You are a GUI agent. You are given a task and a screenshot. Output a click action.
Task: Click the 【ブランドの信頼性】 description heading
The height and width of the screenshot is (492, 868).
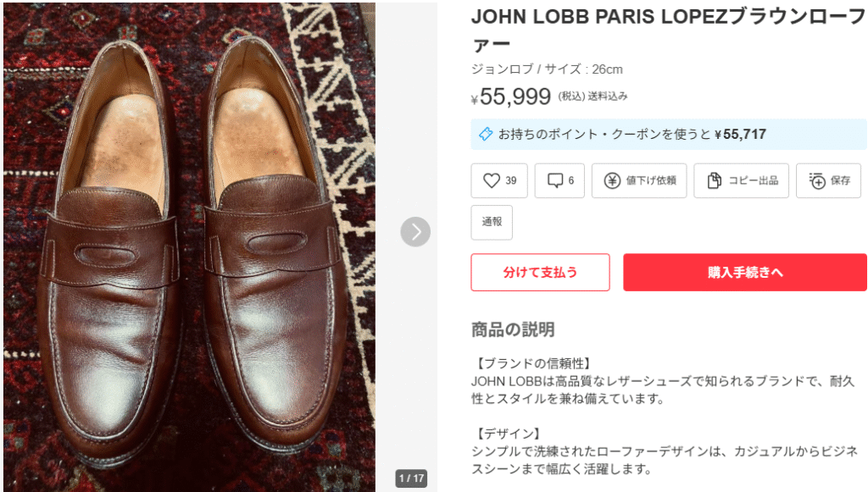[x=531, y=363]
